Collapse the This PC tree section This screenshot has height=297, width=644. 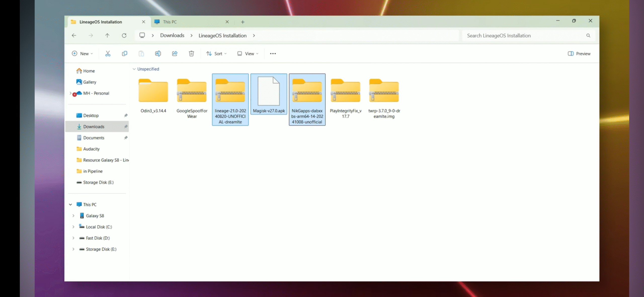pyautogui.click(x=70, y=205)
